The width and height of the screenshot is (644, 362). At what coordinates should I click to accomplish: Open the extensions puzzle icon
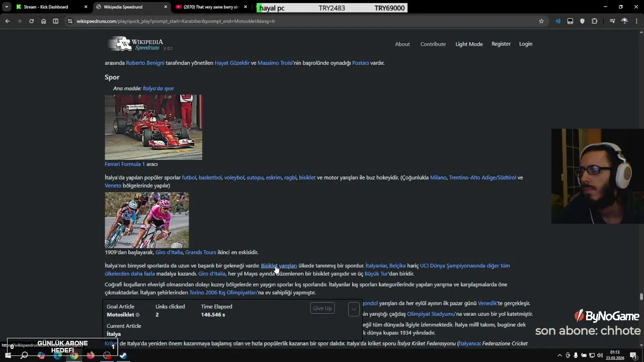(594, 21)
